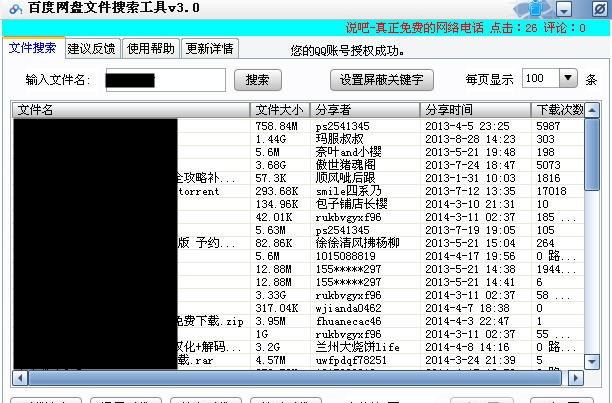Select the row shared by 1015088819
Viewport: 612px width, 403px height.
(x=299, y=256)
